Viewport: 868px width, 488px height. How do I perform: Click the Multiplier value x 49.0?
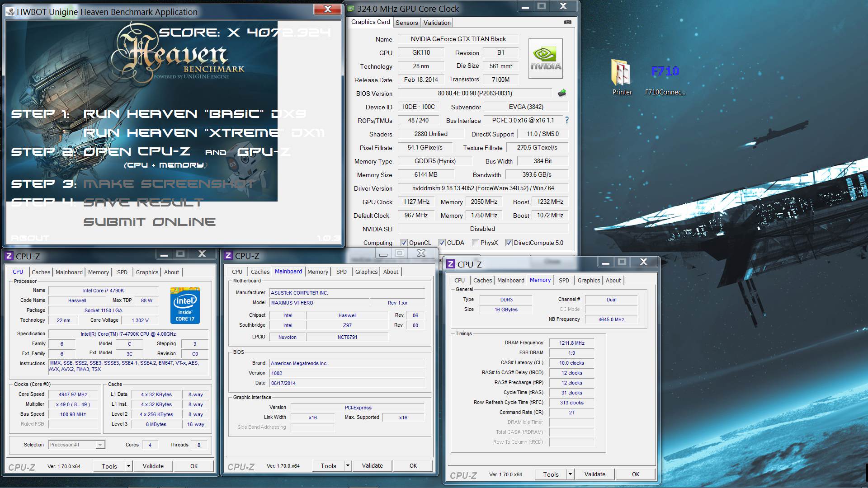(x=73, y=404)
